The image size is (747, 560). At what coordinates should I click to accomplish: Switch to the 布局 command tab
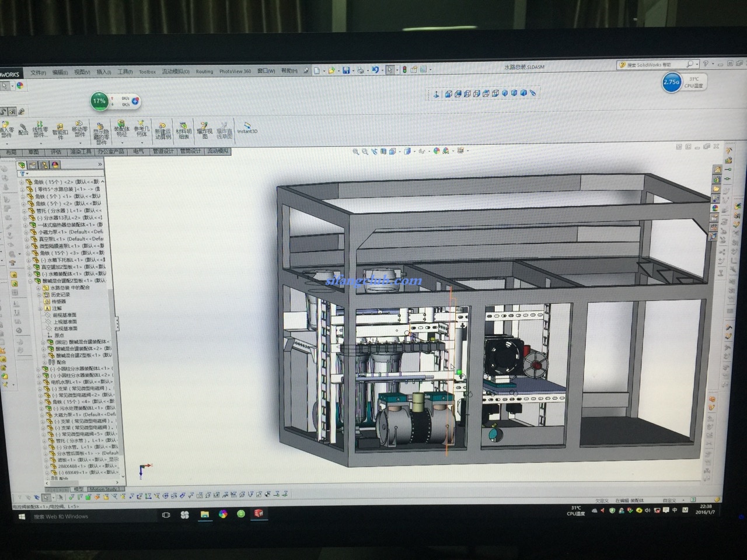pyautogui.click(x=11, y=152)
